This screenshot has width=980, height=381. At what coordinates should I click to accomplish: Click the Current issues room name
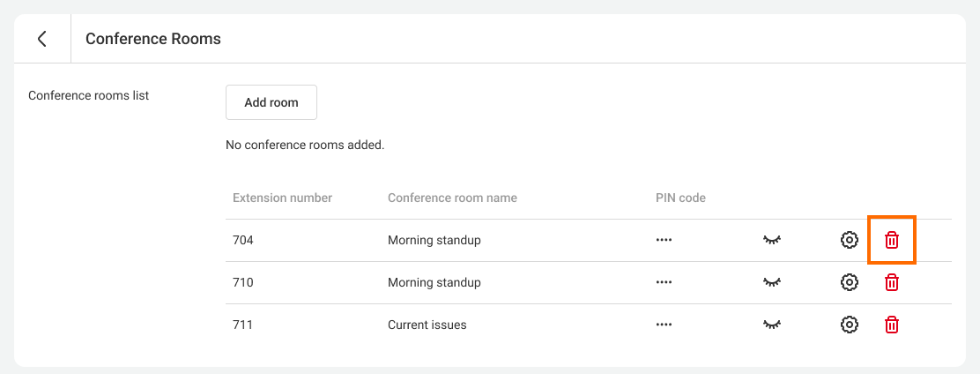(427, 325)
